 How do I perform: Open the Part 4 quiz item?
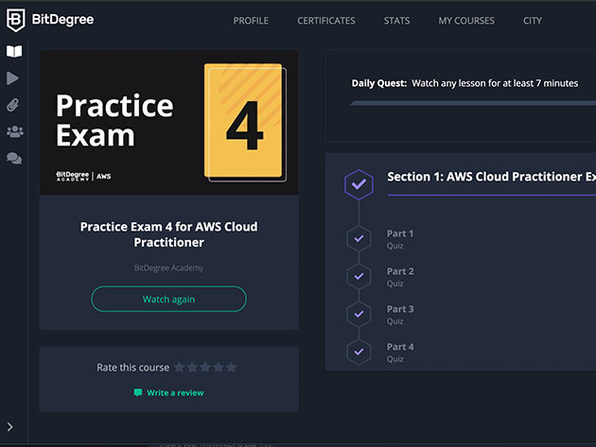(x=400, y=352)
